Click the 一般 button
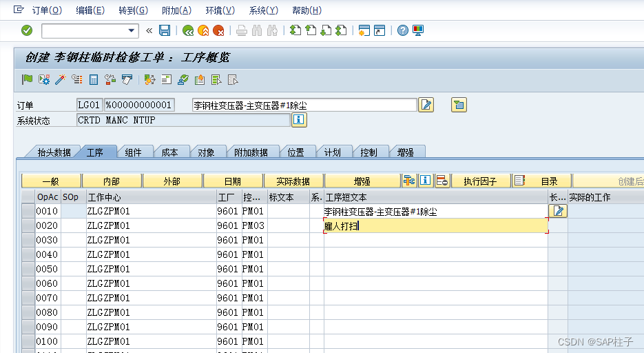The image size is (644, 353). 51,181
